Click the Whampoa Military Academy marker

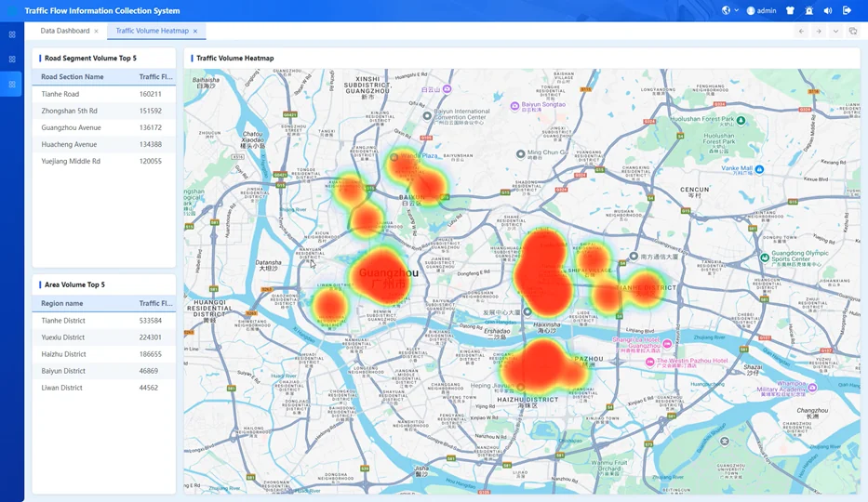[x=812, y=388]
